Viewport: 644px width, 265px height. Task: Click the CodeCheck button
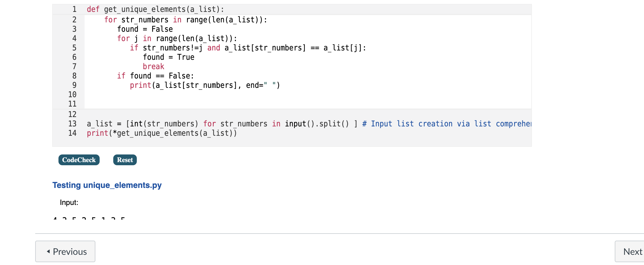[79, 160]
